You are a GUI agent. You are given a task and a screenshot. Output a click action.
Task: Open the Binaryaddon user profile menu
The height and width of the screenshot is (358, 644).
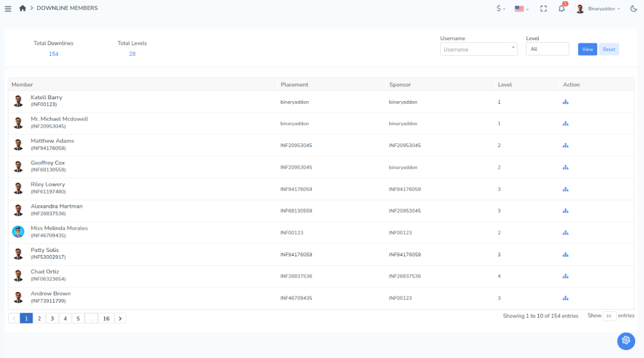[598, 9]
